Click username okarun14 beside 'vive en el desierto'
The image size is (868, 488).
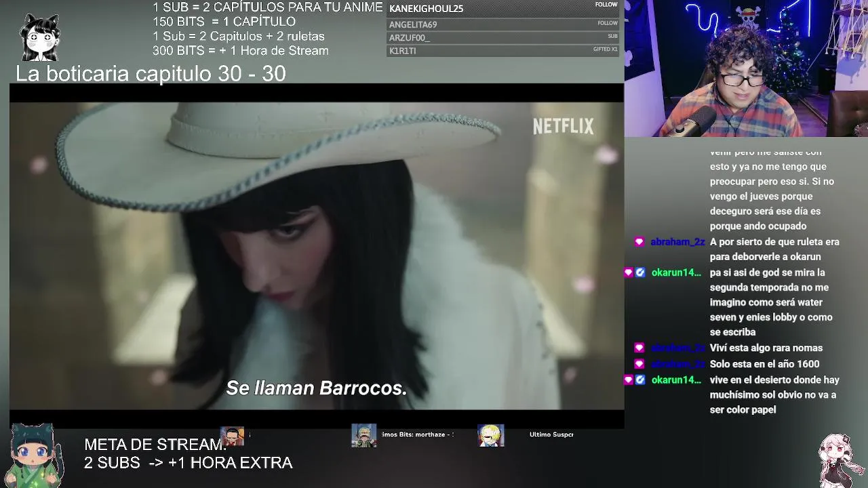[x=676, y=380]
